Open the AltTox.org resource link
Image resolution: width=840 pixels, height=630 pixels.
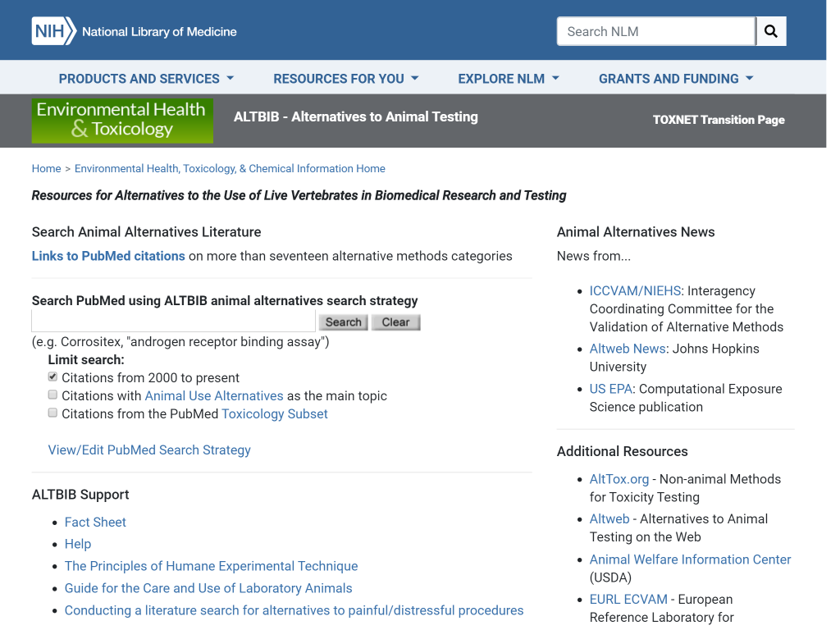[619, 479]
